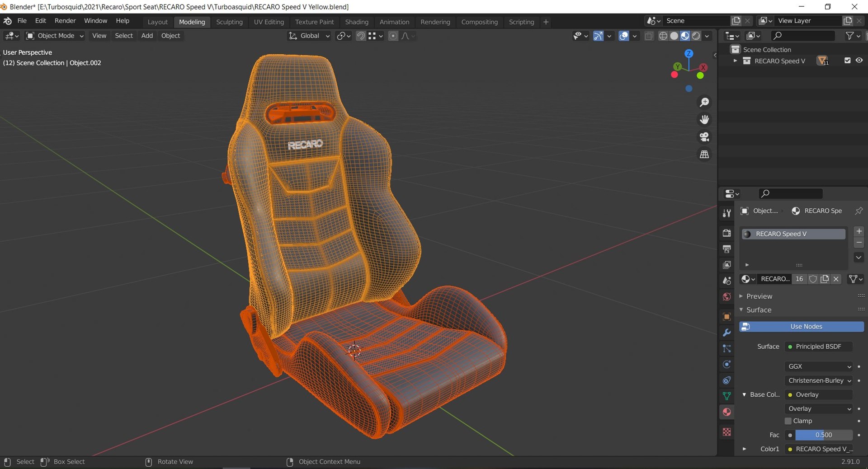Image resolution: width=868 pixels, height=469 pixels.
Task: Toggle X-ray mode in viewport header
Action: click(x=649, y=36)
